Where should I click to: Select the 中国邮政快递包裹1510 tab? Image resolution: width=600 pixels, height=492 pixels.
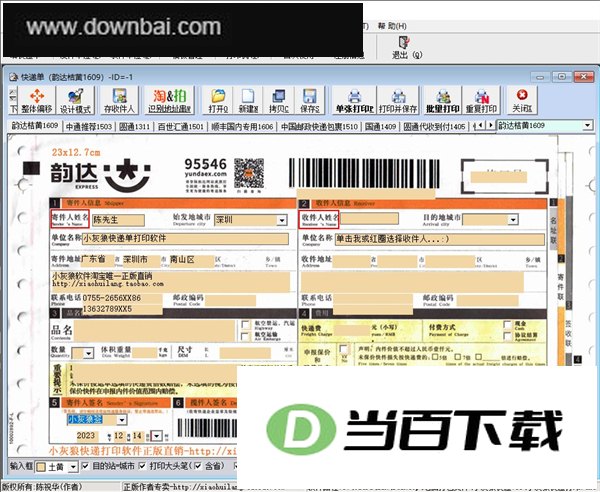tap(320, 127)
